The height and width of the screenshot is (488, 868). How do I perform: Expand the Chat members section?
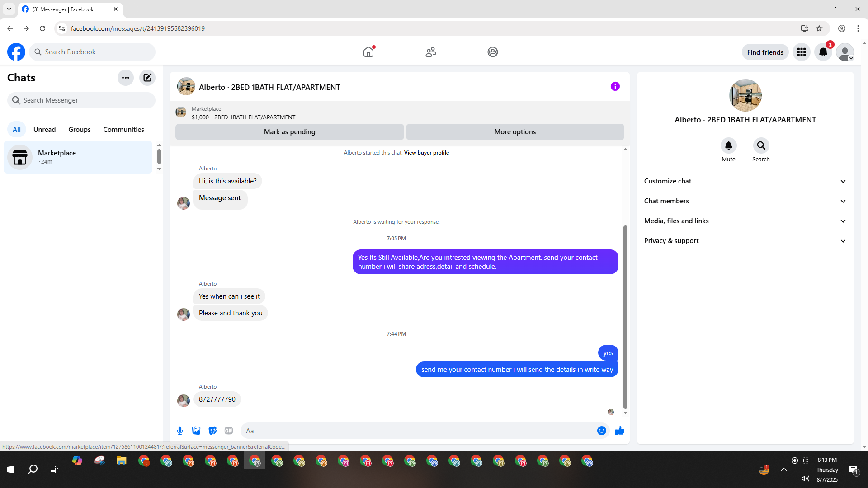(745, 201)
